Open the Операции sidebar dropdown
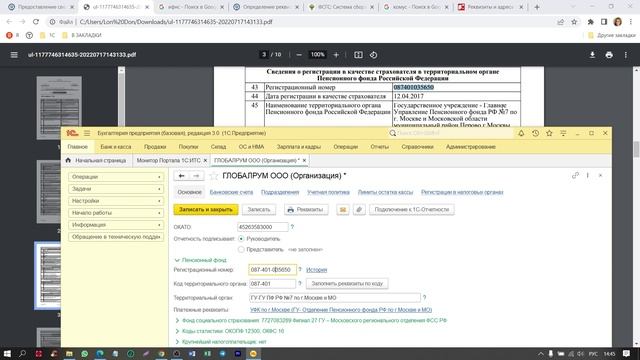640x360 pixels. pos(116,177)
